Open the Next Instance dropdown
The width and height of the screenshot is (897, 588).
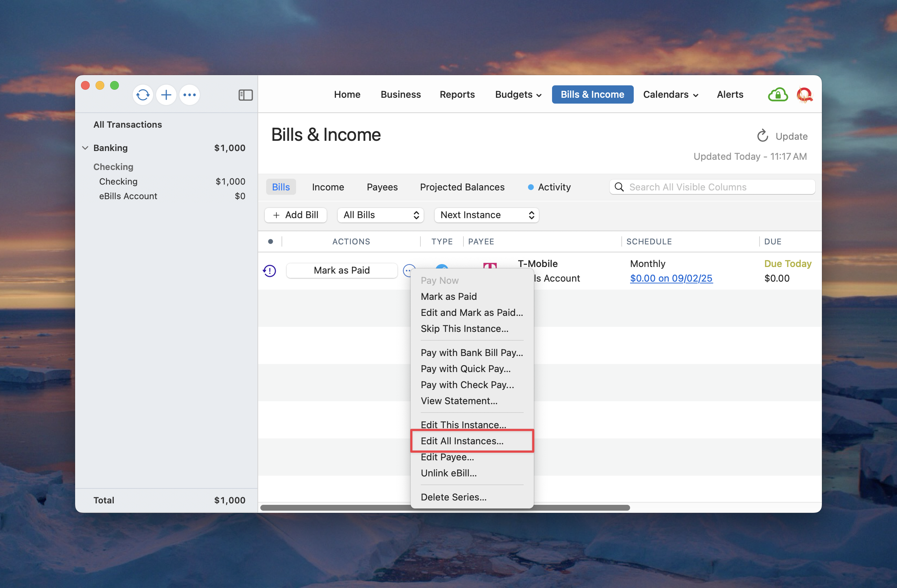pyautogui.click(x=486, y=215)
